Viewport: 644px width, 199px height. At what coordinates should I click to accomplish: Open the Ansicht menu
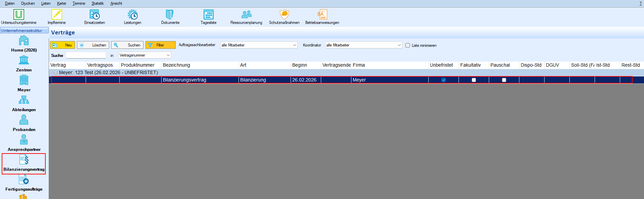(x=116, y=3)
